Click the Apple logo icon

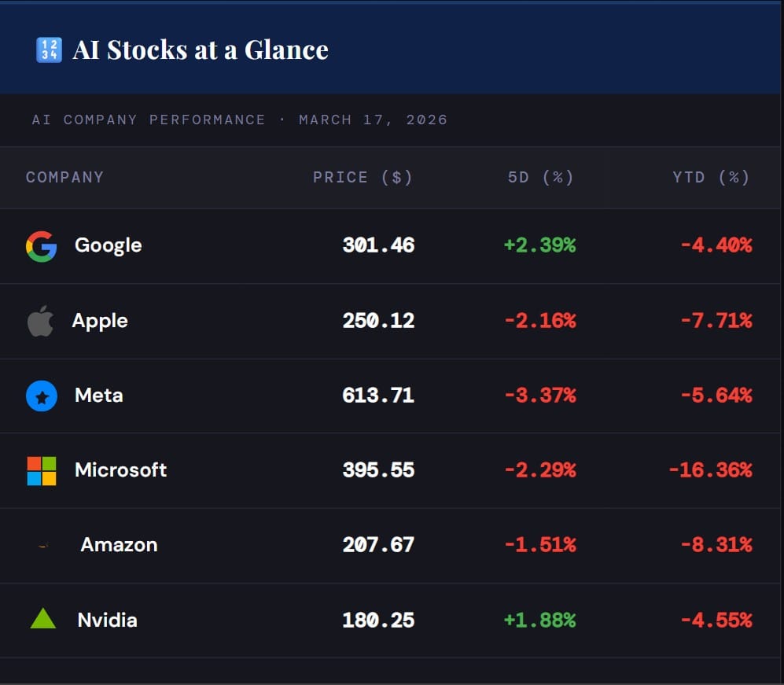41,321
